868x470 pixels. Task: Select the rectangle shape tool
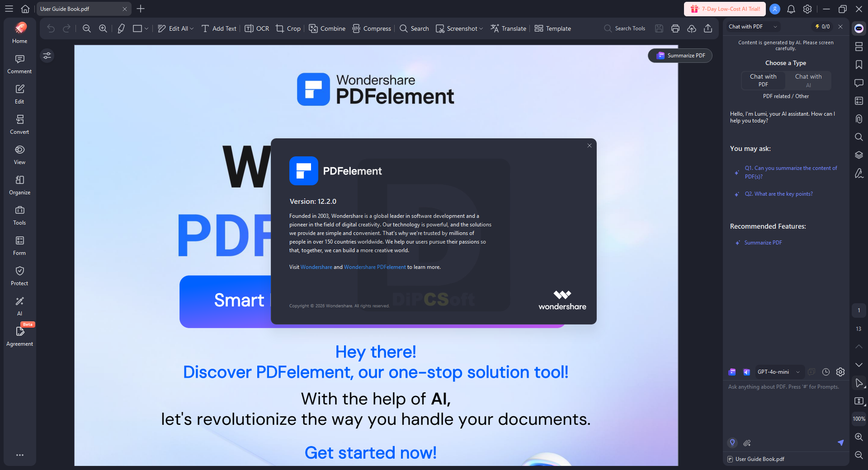click(137, 28)
